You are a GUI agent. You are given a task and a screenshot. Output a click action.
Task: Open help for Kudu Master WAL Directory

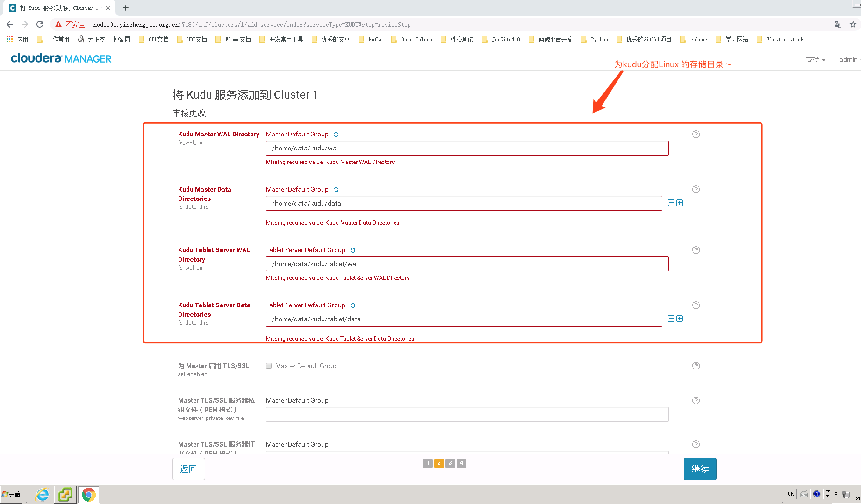696,134
